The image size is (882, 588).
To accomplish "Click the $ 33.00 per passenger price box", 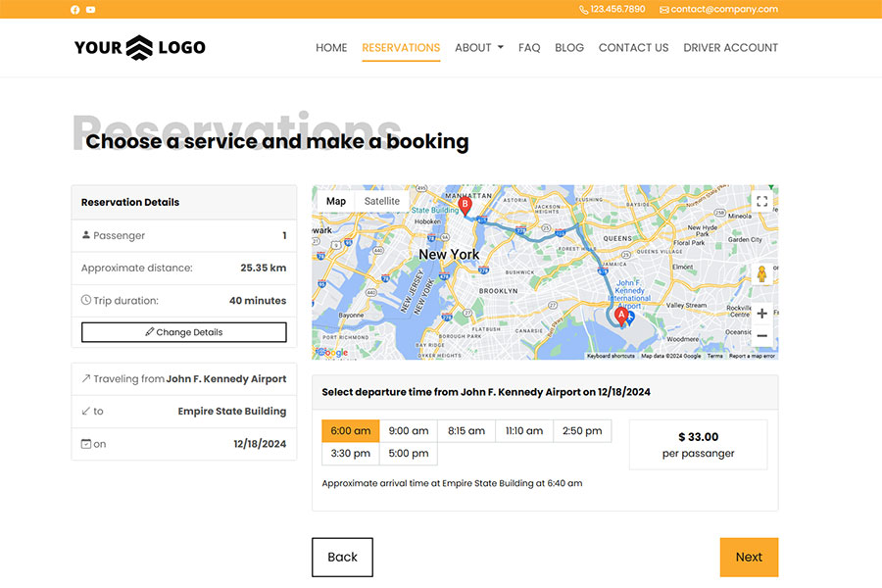I will pos(698,445).
